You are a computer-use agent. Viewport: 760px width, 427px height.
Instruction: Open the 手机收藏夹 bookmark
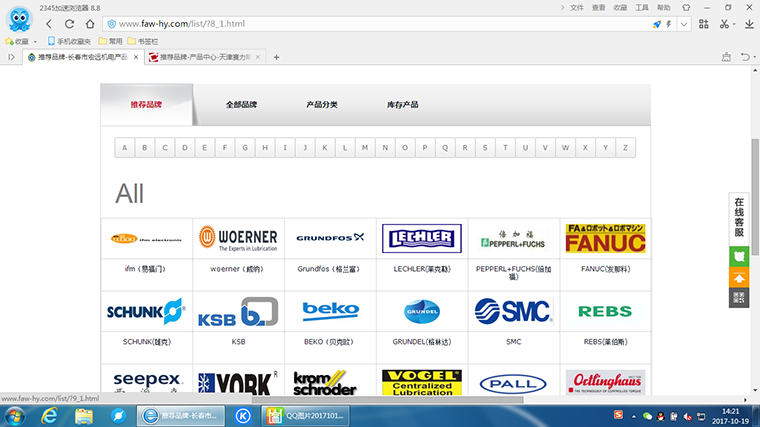[x=69, y=42]
